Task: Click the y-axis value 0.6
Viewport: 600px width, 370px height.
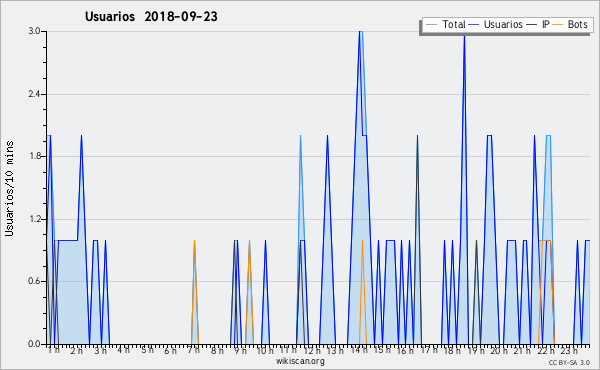Action: coord(34,281)
